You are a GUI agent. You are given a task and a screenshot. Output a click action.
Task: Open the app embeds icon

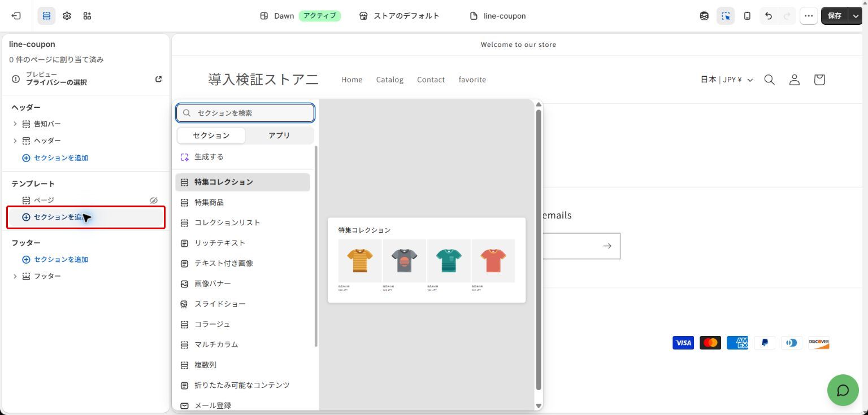(87, 16)
